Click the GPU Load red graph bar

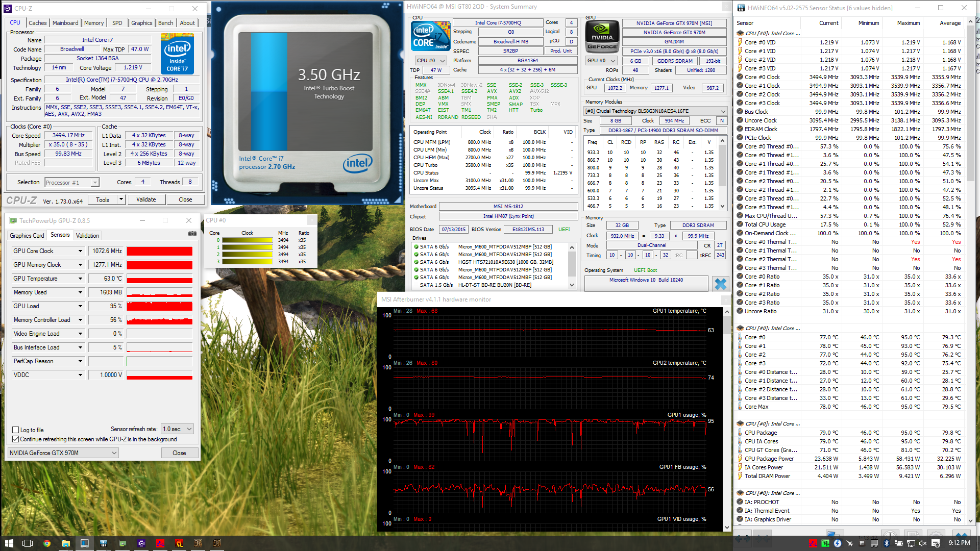click(x=160, y=306)
